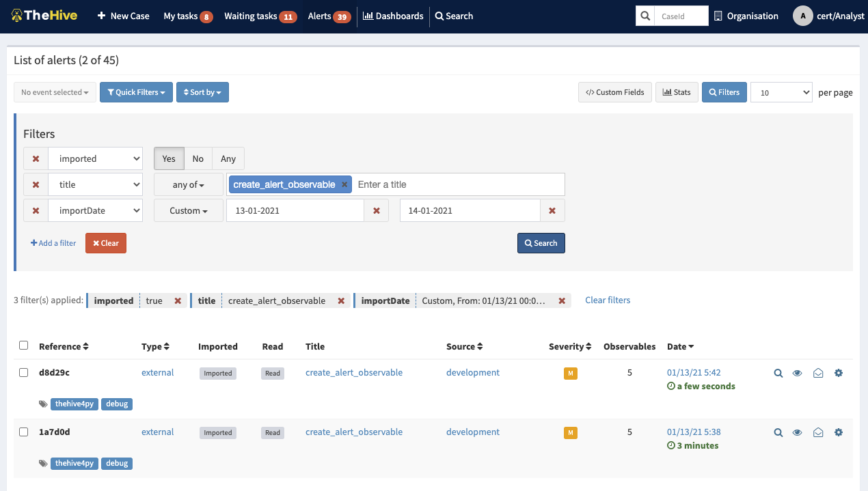Image resolution: width=868 pixels, height=491 pixels.
Task: Open the gear action menu on alert d8d29c
Action: click(839, 373)
